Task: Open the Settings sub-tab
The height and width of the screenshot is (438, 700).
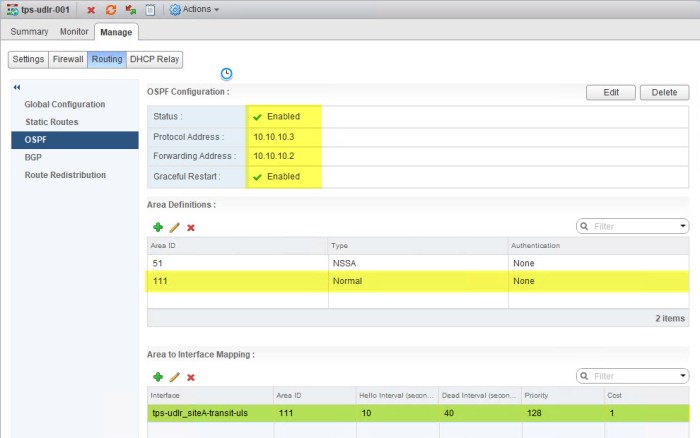Action: tap(28, 59)
